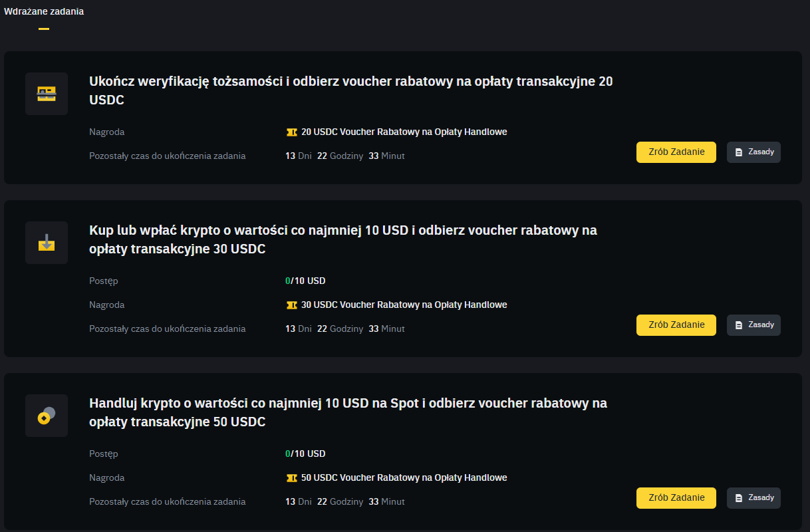Click the voucher ticket icon for 50 USDC reward
This screenshot has width=810, height=532.
point(291,478)
